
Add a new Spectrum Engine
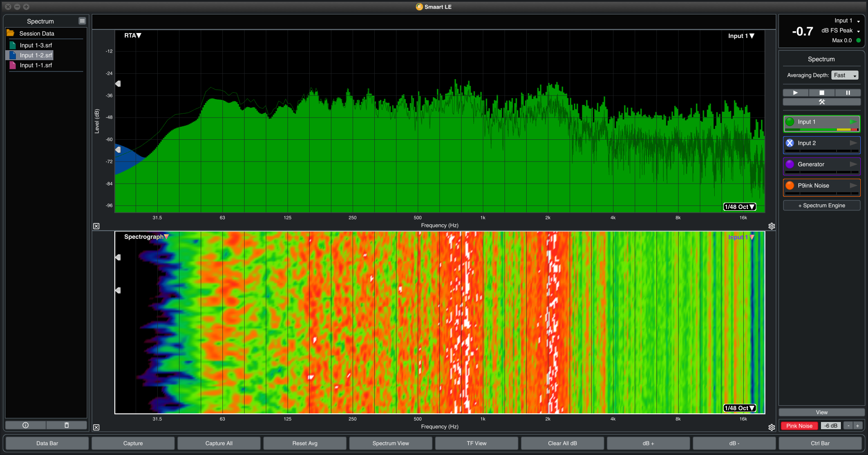coord(822,205)
